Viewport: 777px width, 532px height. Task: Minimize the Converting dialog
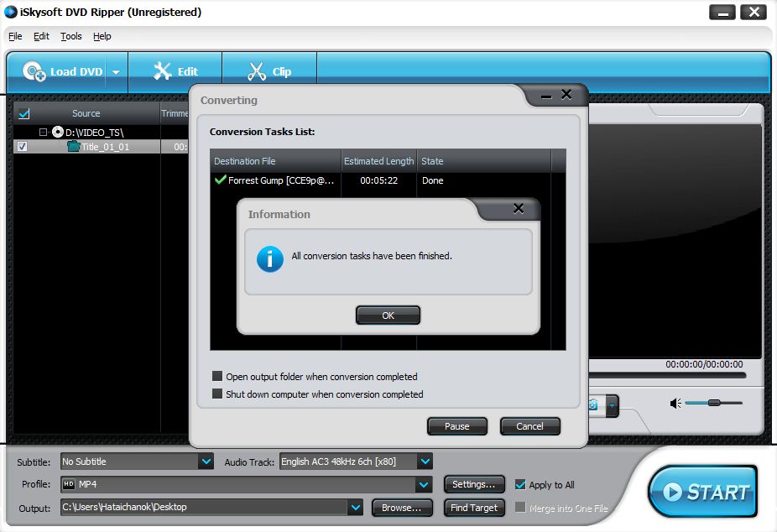tap(546, 96)
